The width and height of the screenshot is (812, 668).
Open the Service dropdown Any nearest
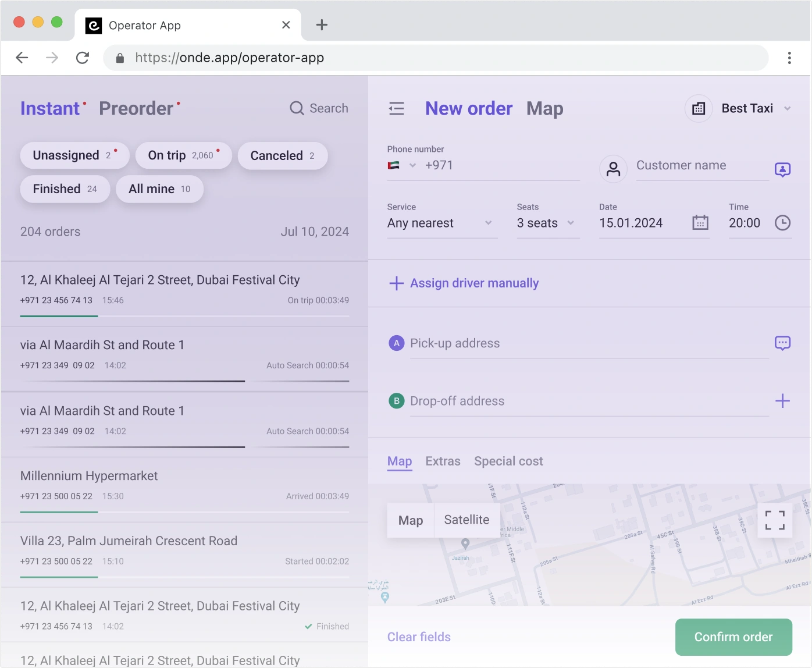[x=440, y=223]
